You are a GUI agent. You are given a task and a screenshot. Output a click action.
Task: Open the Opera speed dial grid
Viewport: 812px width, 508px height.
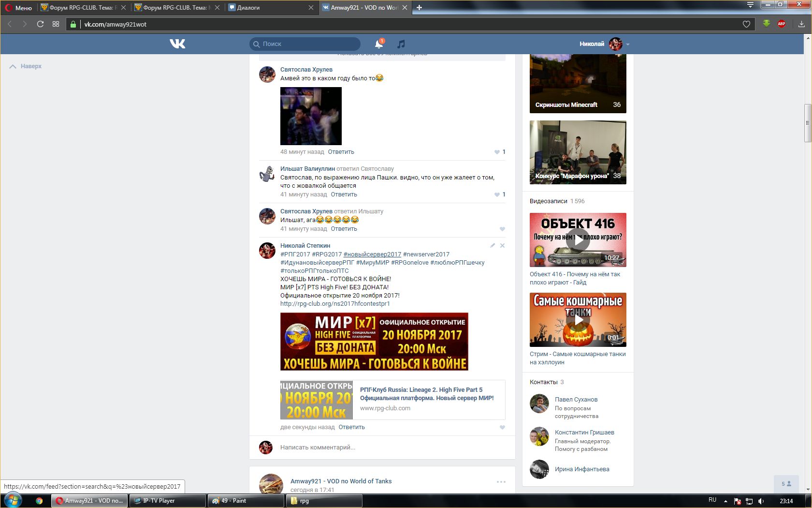click(x=56, y=24)
